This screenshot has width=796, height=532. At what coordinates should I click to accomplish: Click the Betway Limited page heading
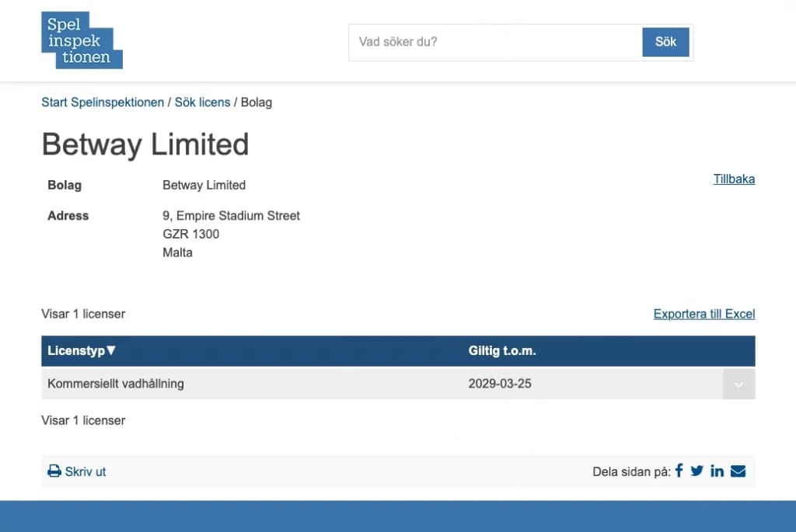pos(145,145)
